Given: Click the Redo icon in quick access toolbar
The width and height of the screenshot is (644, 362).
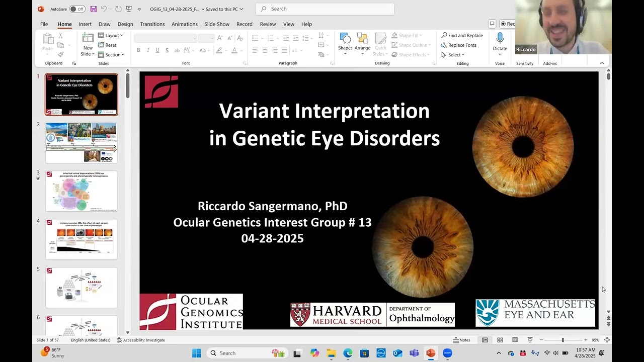Looking at the screenshot, I should (118, 9).
